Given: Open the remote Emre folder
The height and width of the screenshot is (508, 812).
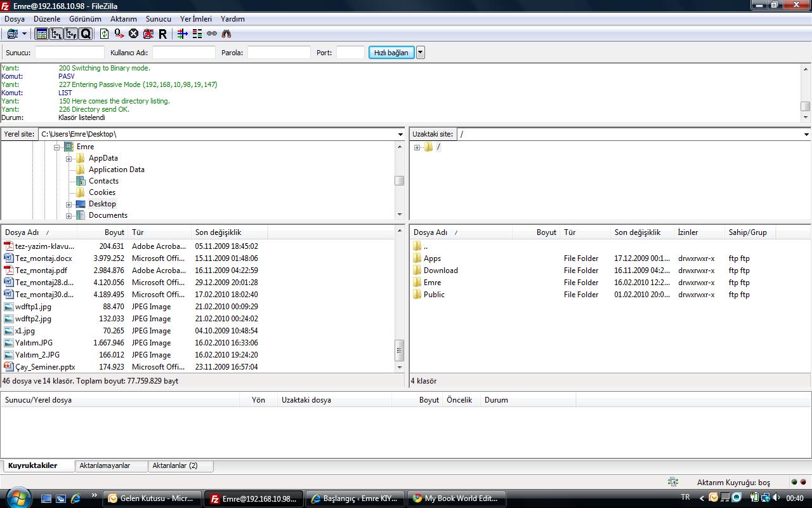Looking at the screenshot, I should 432,283.
